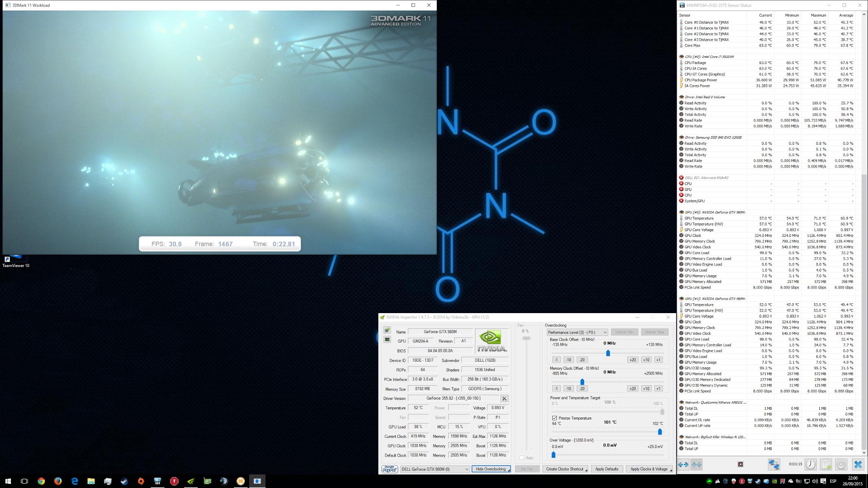This screenshot has height=488, width=868.
Task: Open Task View on taskbar
Action: click(24, 481)
